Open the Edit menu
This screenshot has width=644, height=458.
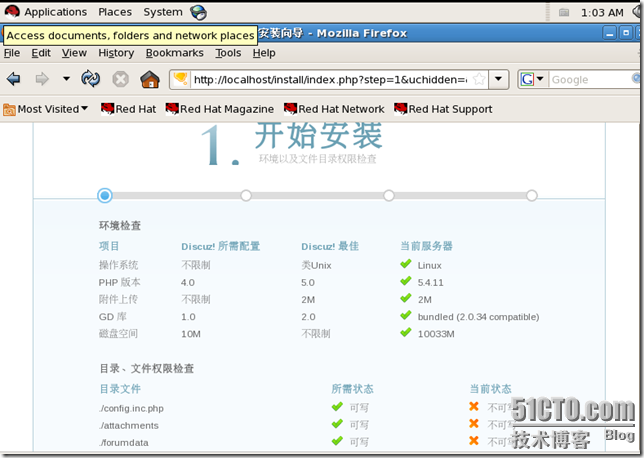pos(41,53)
